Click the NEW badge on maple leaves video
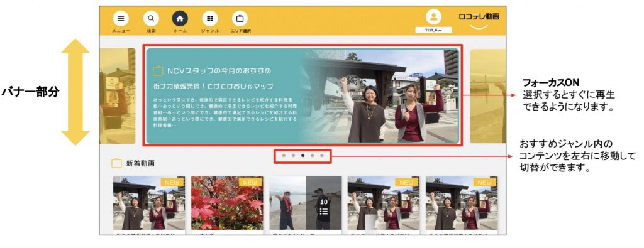The height and width of the screenshot is (248, 644). pyautogui.click(x=250, y=182)
